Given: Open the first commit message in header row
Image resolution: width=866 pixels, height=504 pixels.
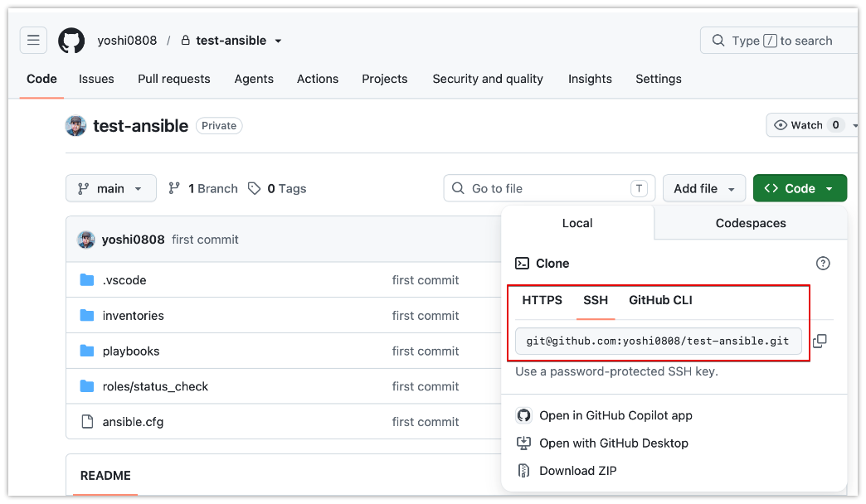Looking at the screenshot, I should tap(205, 240).
